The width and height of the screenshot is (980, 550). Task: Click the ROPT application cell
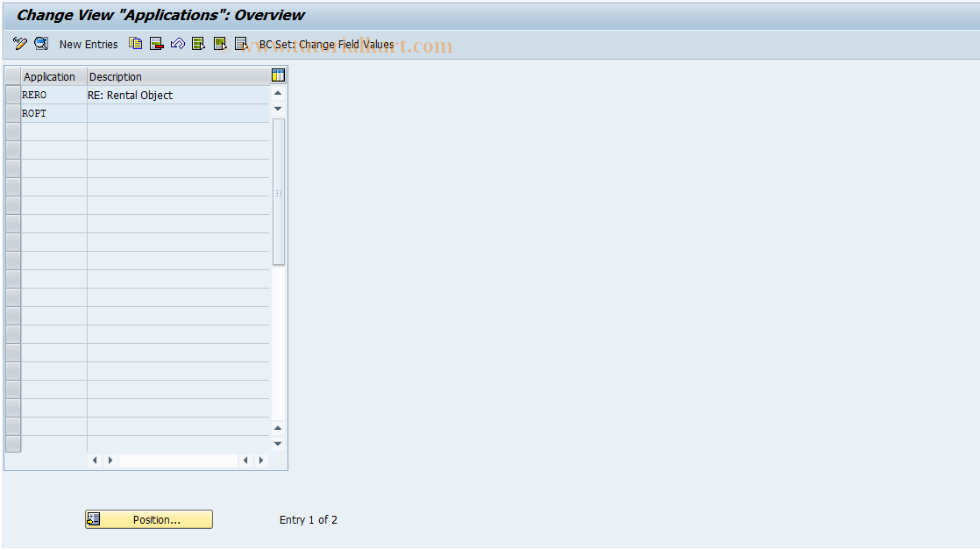[x=53, y=113]
